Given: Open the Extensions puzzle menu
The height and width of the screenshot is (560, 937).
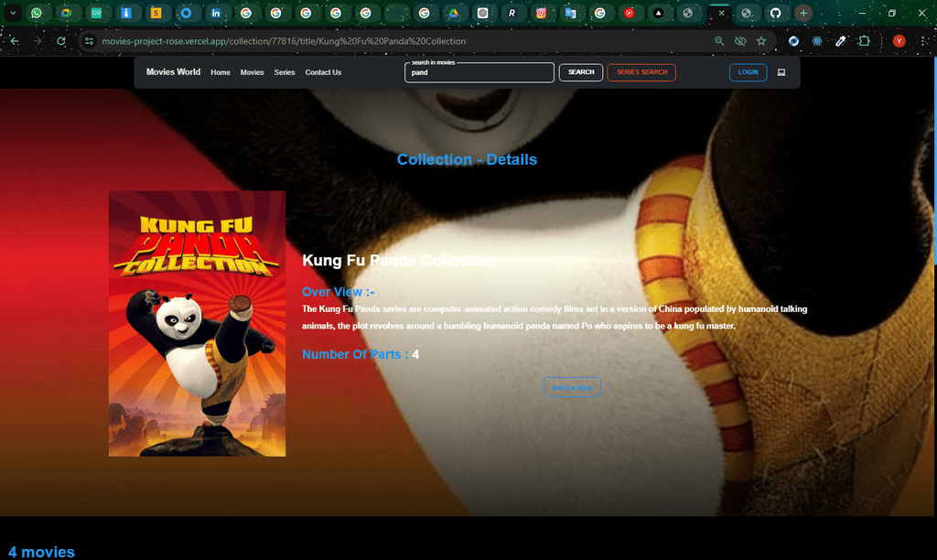Looking at the screenshot, I should (x=864, y=41).
